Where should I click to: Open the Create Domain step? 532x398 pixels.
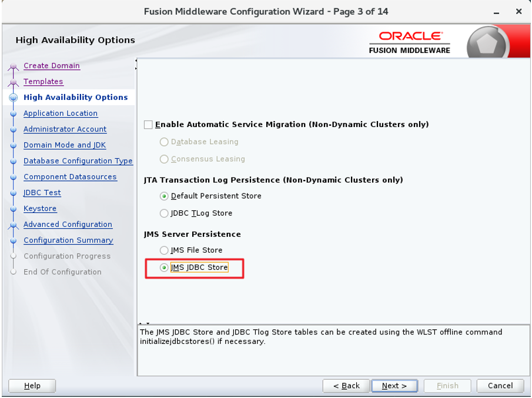click(x=52, y=65)
